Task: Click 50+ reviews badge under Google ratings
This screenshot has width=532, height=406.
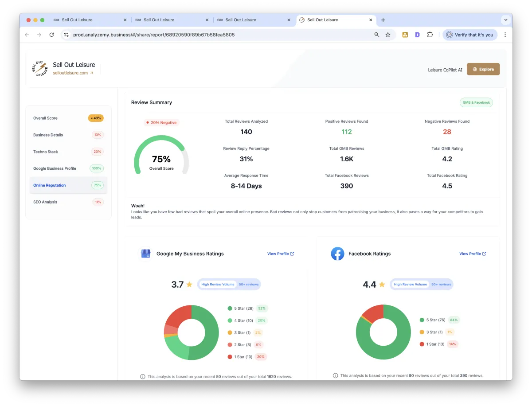Action: point(249,285)
